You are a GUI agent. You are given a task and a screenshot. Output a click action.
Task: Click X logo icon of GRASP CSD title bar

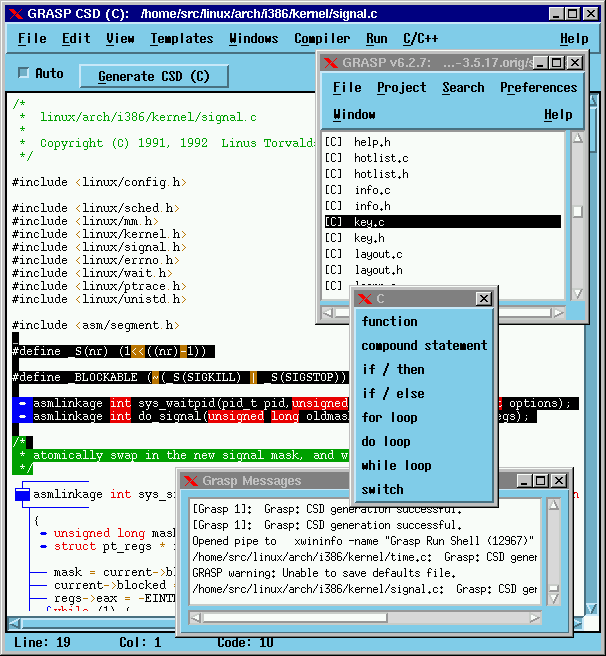click(16, 14)
